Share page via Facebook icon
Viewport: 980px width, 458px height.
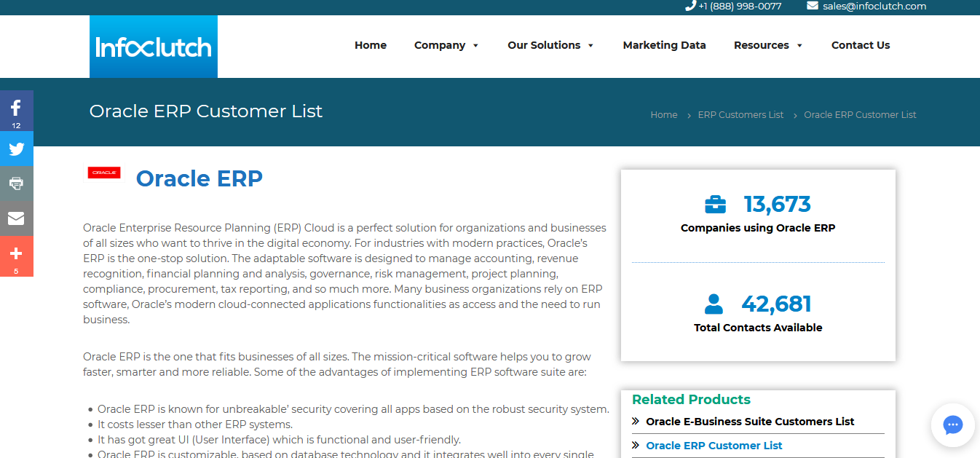tap(16, 111)
